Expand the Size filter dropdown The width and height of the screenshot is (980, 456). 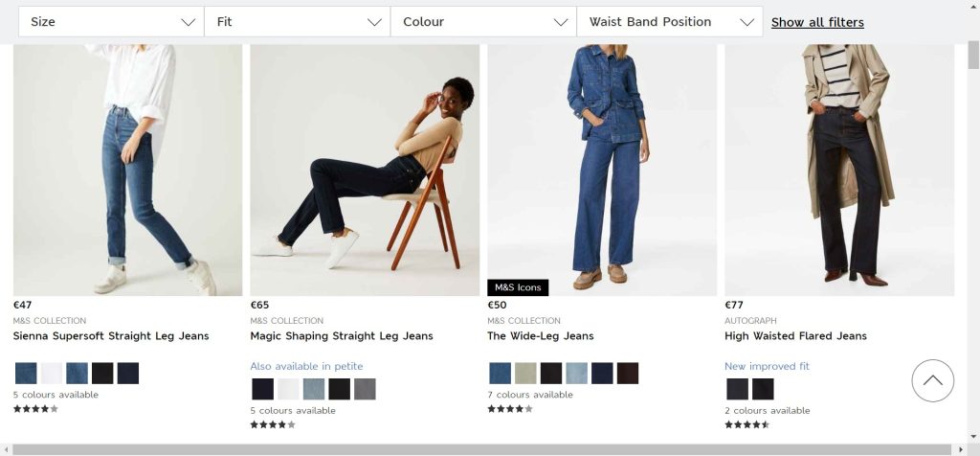(x=111, y=22)
